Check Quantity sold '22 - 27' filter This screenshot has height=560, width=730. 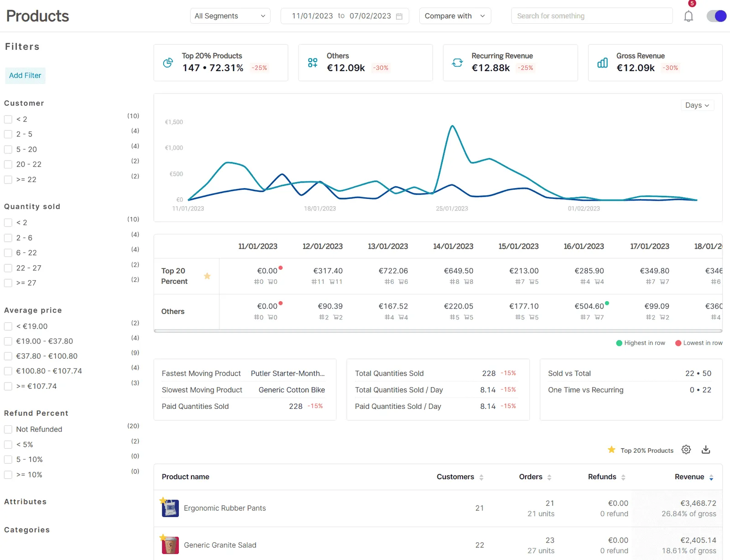pyautogui.click(x=8, y=268)
